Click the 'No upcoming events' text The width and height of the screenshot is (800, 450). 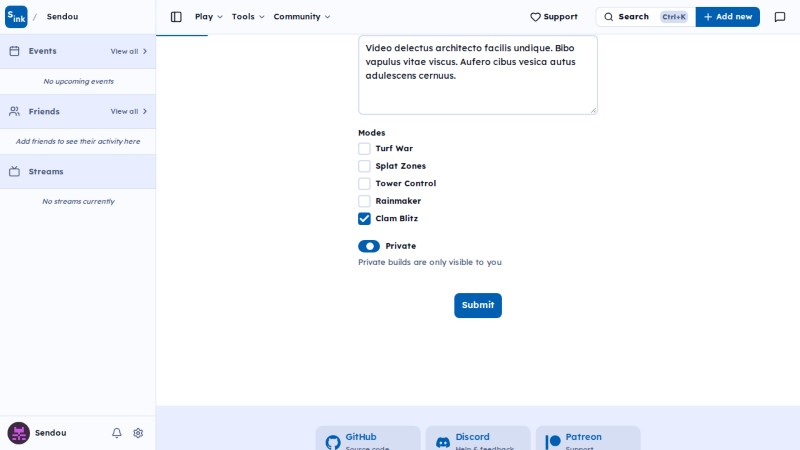coord(78,81)
